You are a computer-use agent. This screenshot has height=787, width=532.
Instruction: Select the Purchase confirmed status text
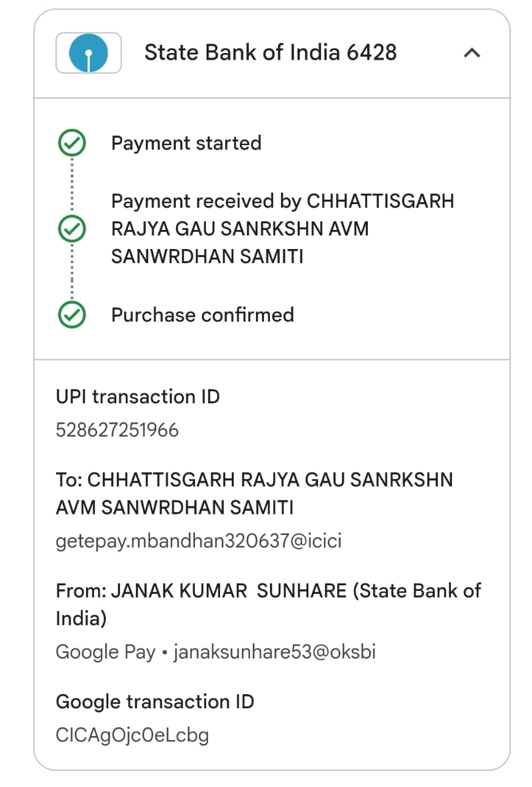pos(202,315)
